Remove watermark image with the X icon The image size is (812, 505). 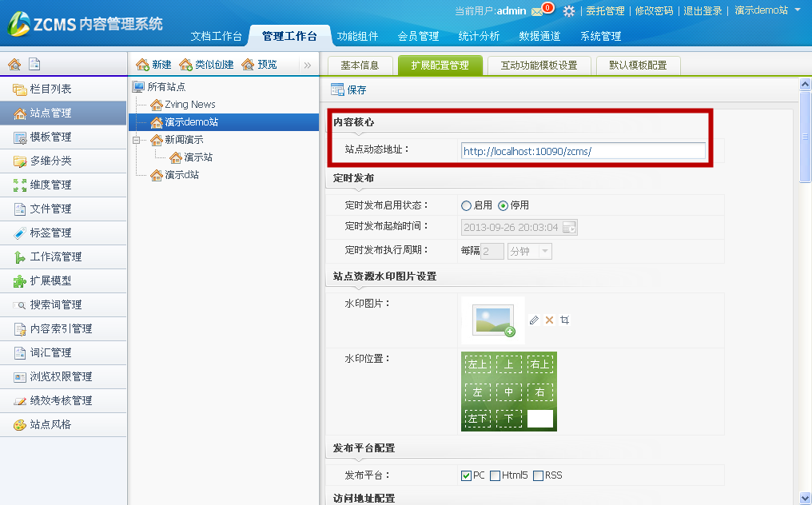(549, 320)
